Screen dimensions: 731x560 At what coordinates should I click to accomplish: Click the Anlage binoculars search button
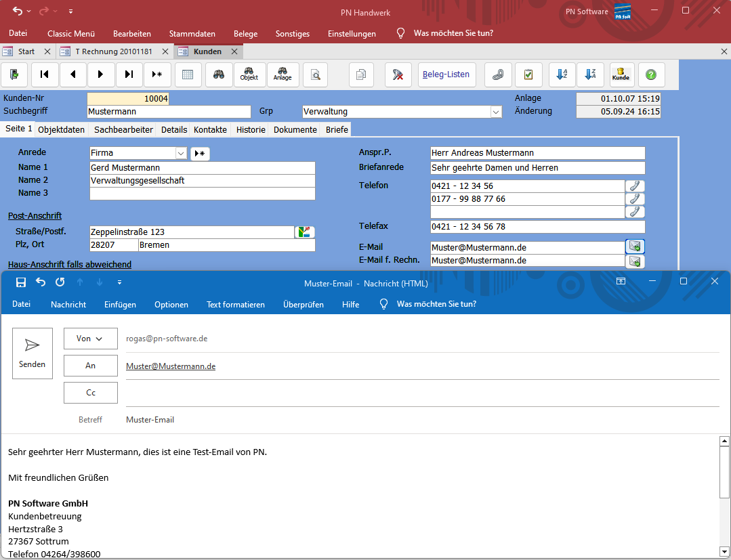point(283,74)
